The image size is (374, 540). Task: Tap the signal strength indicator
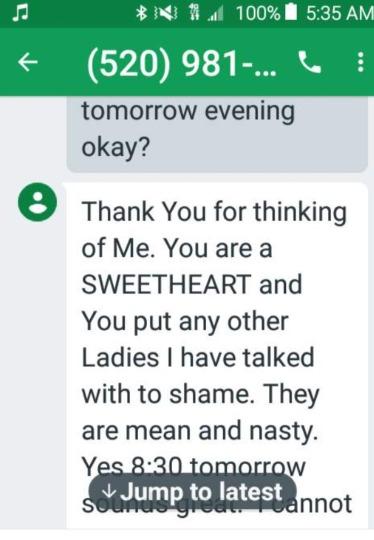[215, 14]
